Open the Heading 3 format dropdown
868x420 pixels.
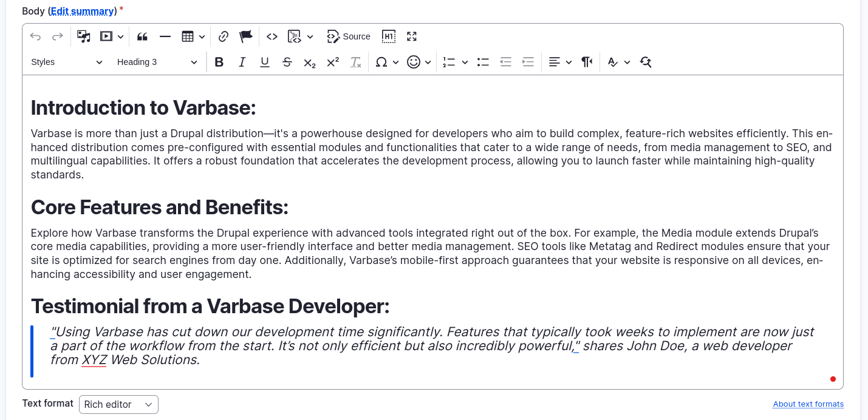point(157,62)
